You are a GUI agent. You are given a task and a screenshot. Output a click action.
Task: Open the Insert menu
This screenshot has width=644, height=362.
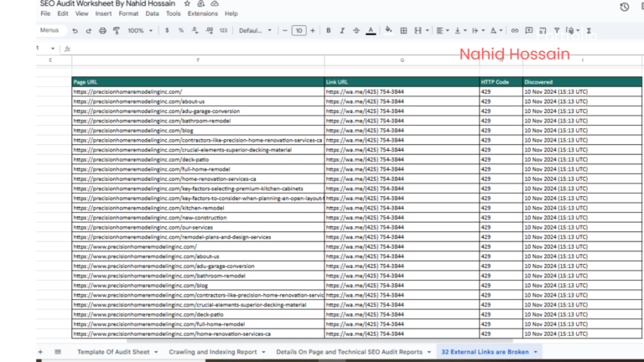pyautogui.click(x=103, y=13)
